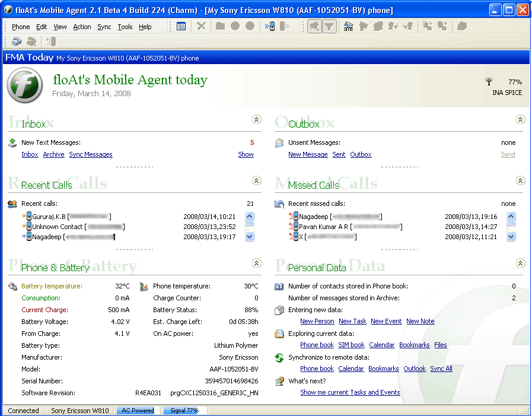Click the antenna signal icon near 77%
This screenshot has width=532, height=416.
(x=489, y=81)
